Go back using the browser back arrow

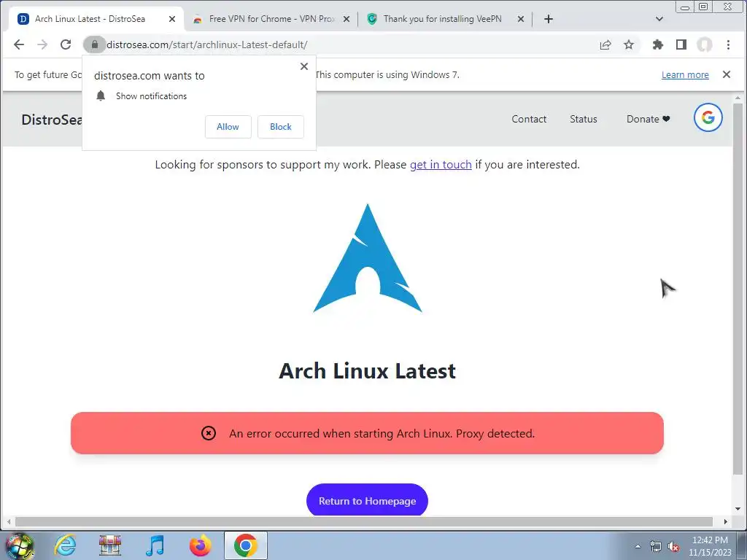(x=18, y=44)
